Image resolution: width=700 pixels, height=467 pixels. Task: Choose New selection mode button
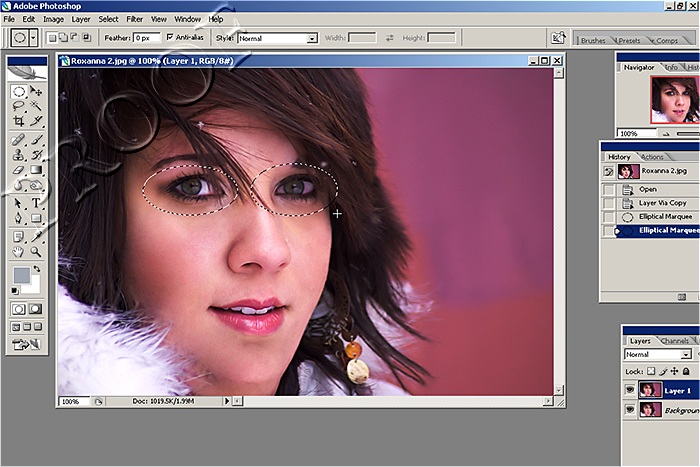tap(52, 38)
